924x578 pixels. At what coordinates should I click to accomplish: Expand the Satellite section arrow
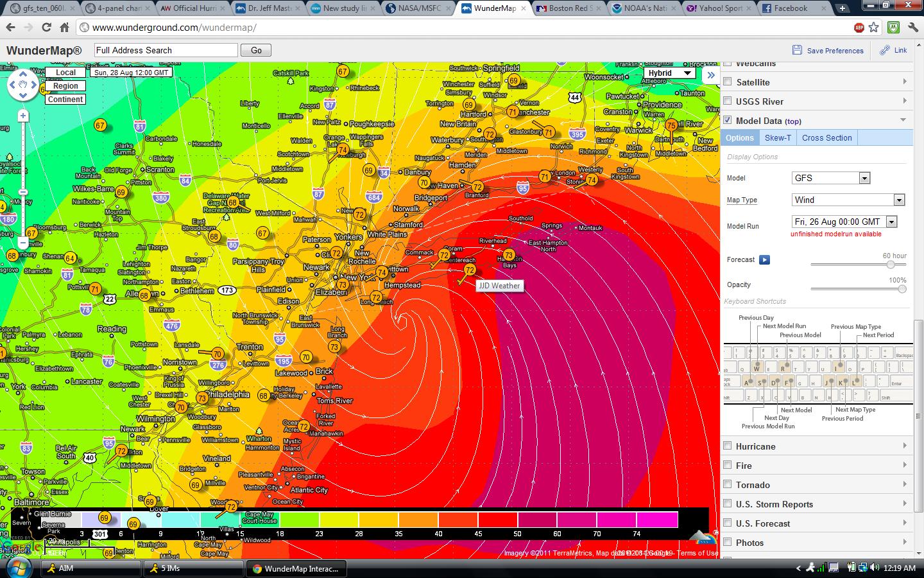point(905,82)
